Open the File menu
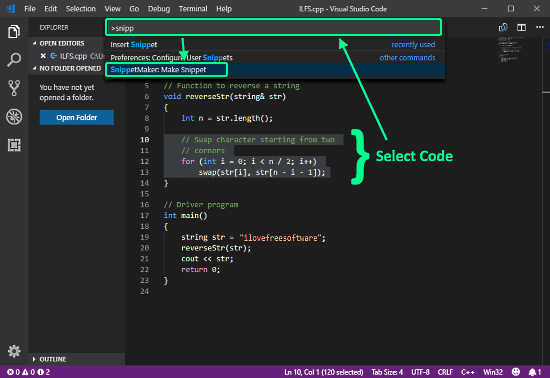This screenshot has width=550, height=378. (x=30, y=9)
